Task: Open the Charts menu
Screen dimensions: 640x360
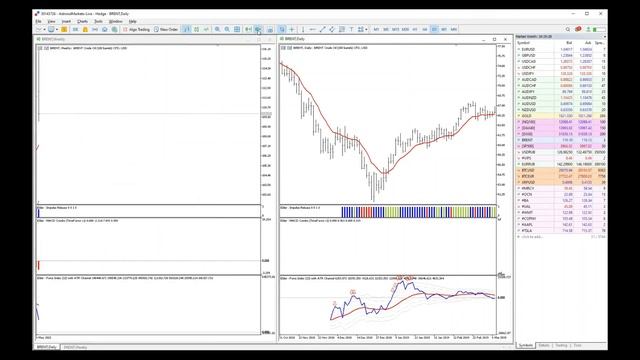Action: 82,21
